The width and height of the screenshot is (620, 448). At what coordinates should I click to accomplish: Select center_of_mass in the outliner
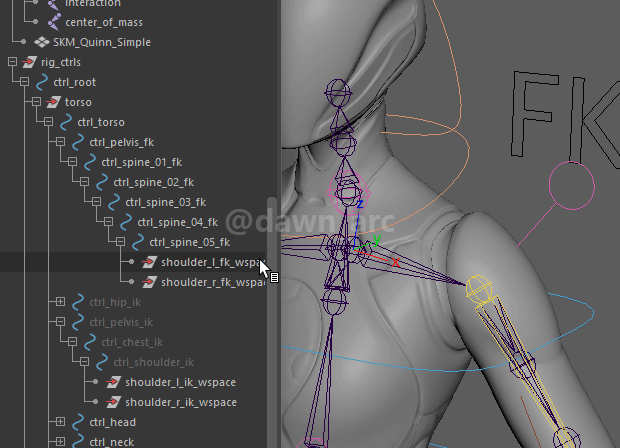[104, 22]
